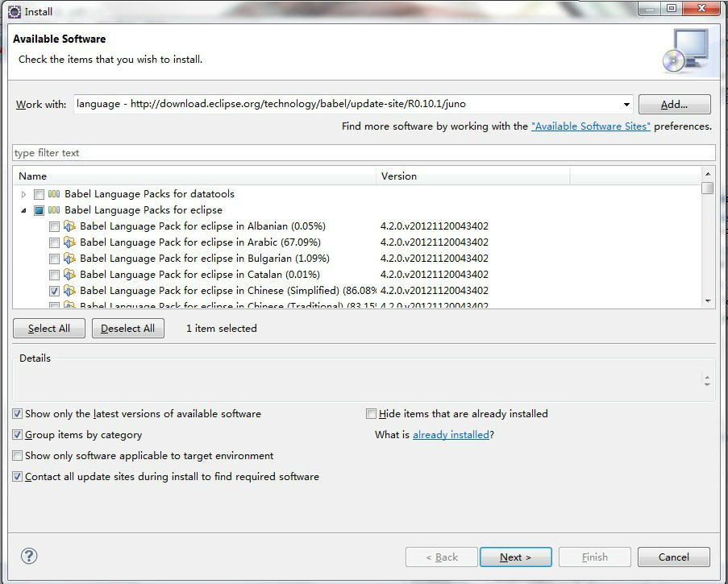Open the already installed link
This screenshot has height=584, width=728.
coord(451,435)
